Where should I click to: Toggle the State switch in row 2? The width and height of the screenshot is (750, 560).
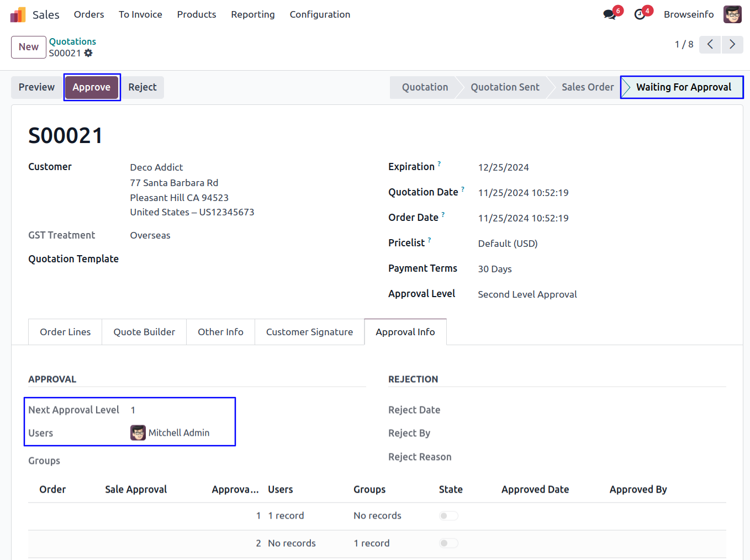448,543
